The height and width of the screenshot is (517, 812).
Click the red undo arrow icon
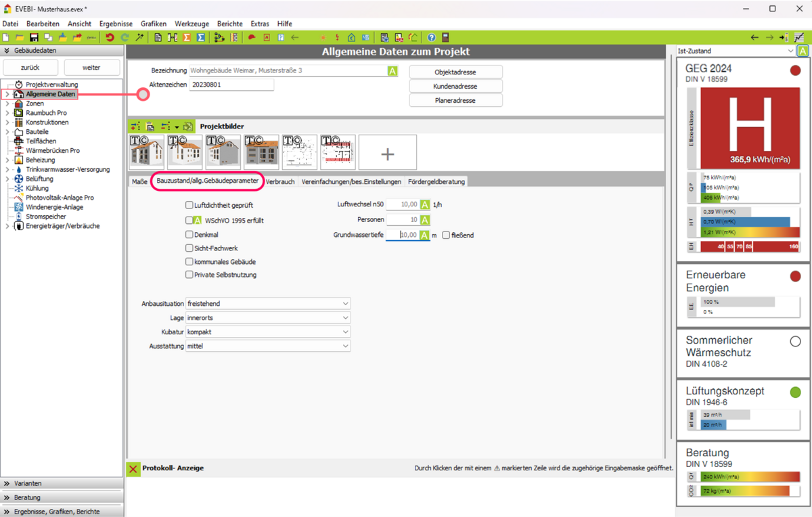pyautogui.click(x=110, y=38)
